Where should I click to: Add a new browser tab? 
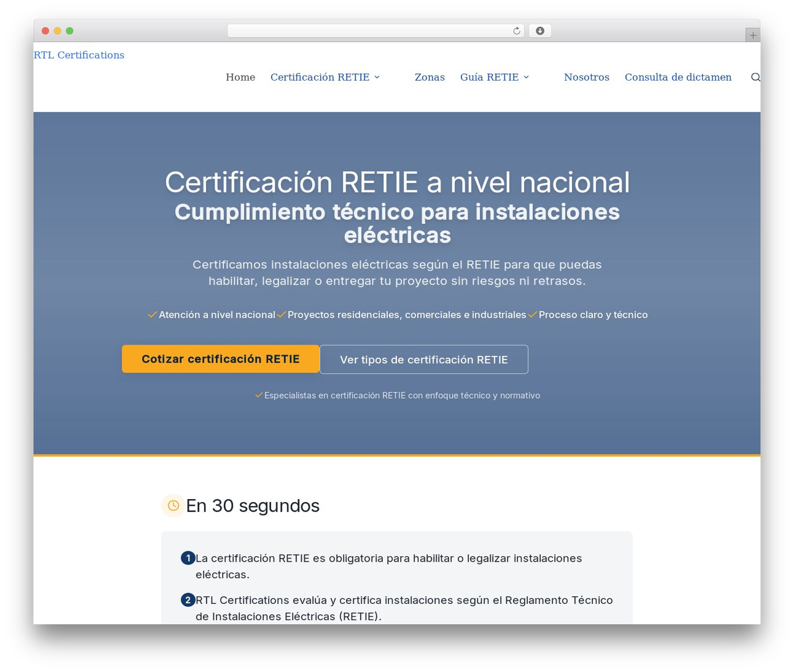[x=752, y=35]
